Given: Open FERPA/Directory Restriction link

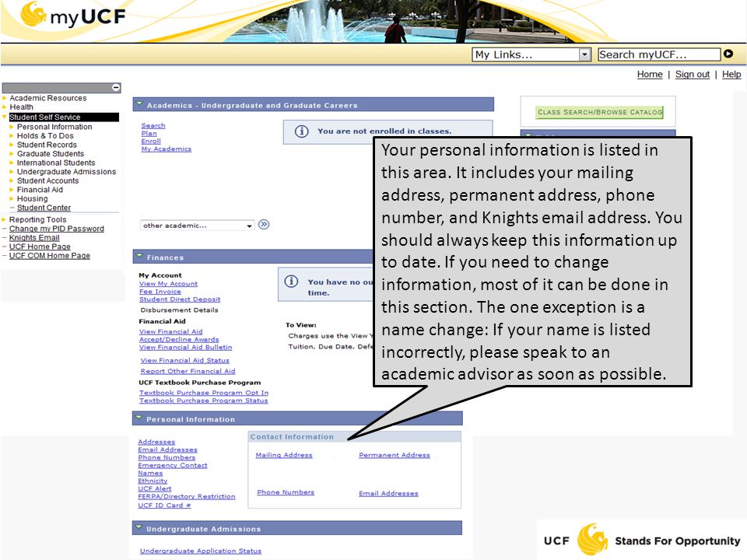Looking at the screenshot, I should (187, 497).
